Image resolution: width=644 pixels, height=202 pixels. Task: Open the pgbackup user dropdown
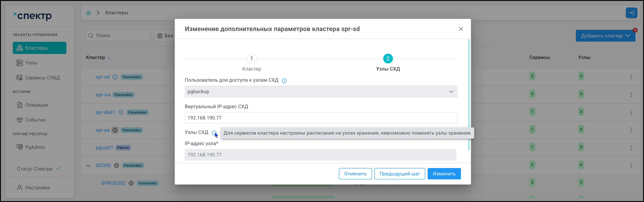(321, 92)
